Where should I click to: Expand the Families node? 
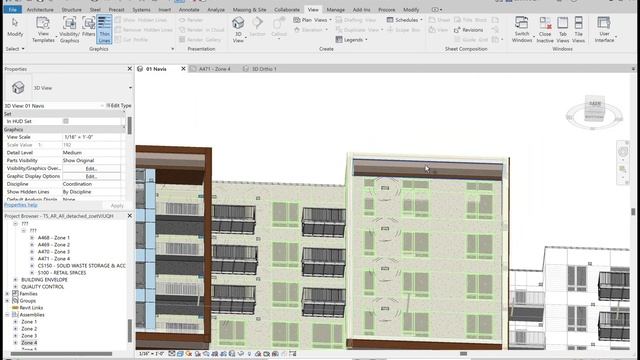[x=7, y=293]
